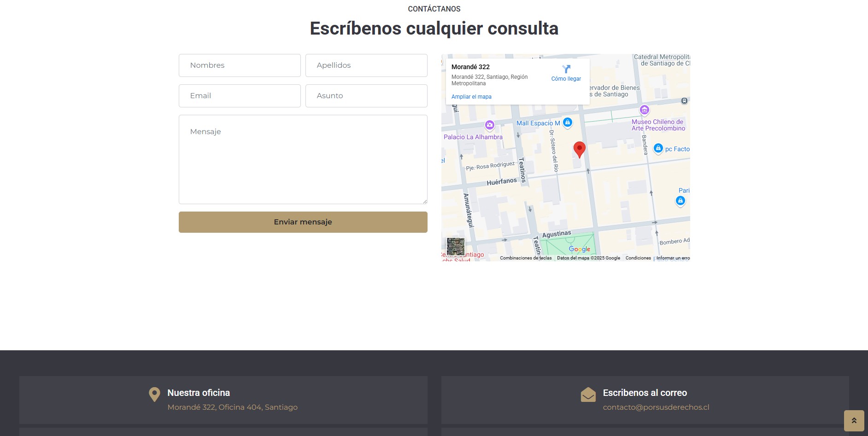
Task: Click the Email input field
Action: [239, 96]
